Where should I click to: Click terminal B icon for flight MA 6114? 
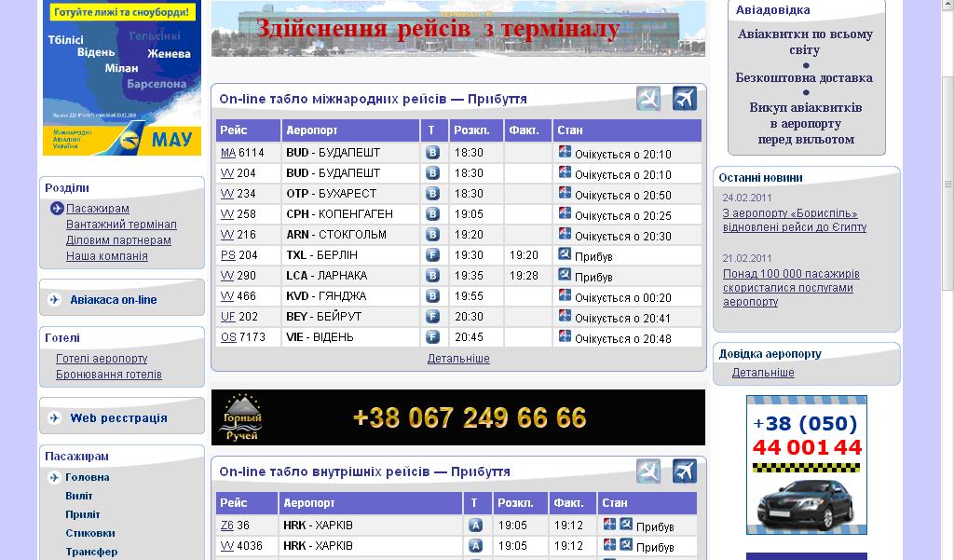[432, 153]
